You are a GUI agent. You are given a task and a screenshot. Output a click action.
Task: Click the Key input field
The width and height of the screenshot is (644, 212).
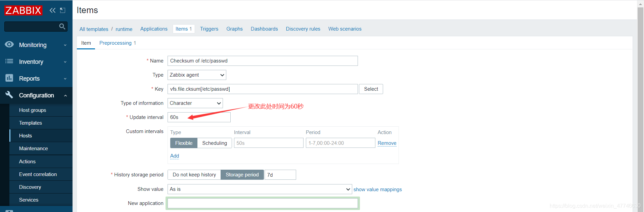[263, 89]
